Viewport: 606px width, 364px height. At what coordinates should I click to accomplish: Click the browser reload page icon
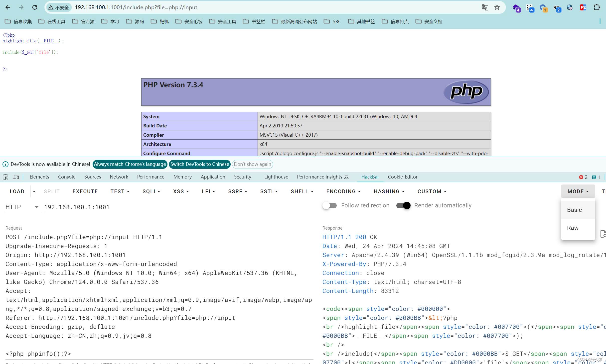click(x=35, y=7)
